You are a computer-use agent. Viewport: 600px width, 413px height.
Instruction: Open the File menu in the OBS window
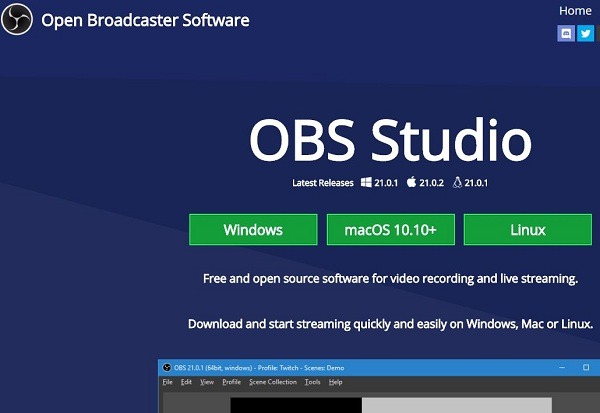point(168,382)
